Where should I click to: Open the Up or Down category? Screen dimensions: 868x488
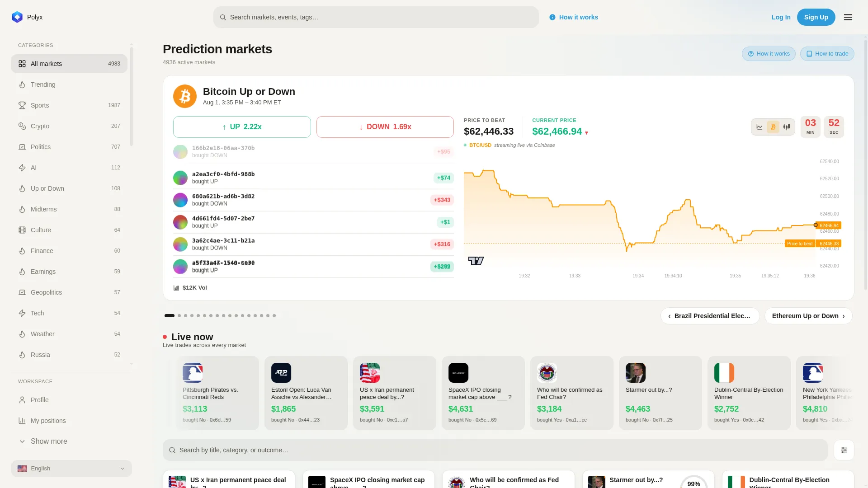click(x=69, y=188)
